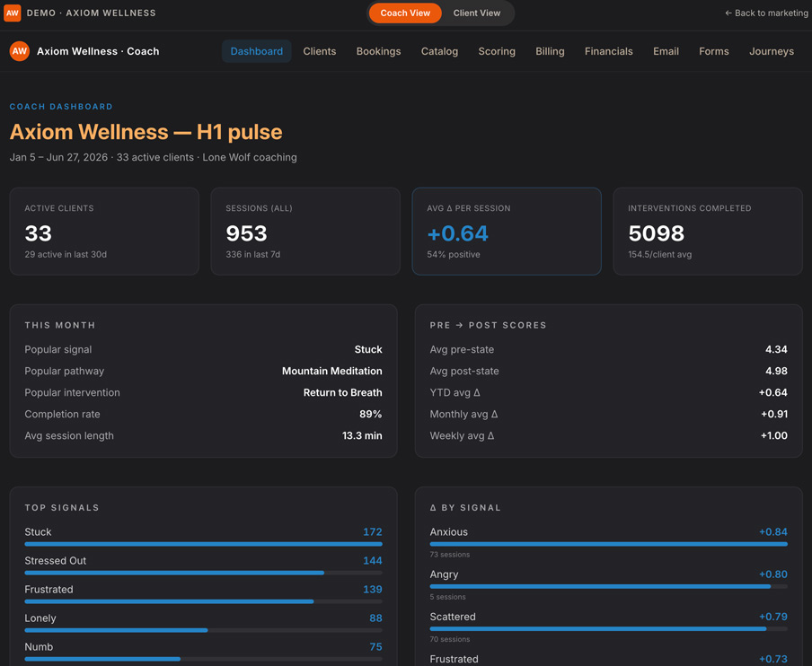812x666 pixels.
Task: Click the '336 in last 7d' text
Action: point(252,255)
